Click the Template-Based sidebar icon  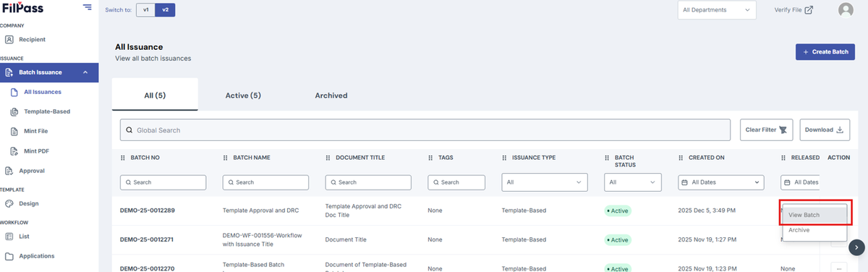click(14, 111)
